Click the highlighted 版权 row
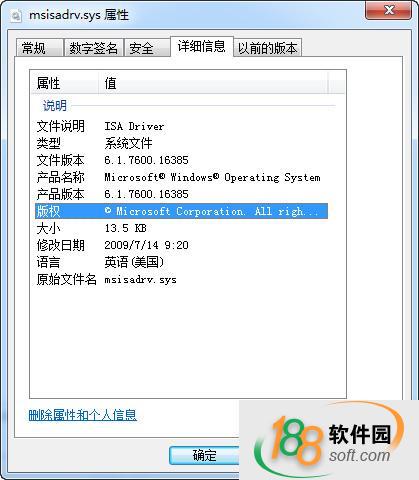The height and width of the screenshot is (480, 419). pos(181,211)
